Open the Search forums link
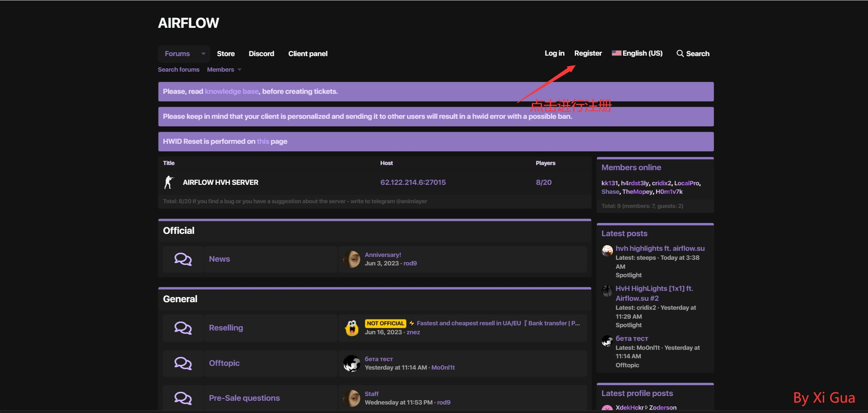Image resolution: width=868 pixels, height=413 pixels. click(178, 70)
